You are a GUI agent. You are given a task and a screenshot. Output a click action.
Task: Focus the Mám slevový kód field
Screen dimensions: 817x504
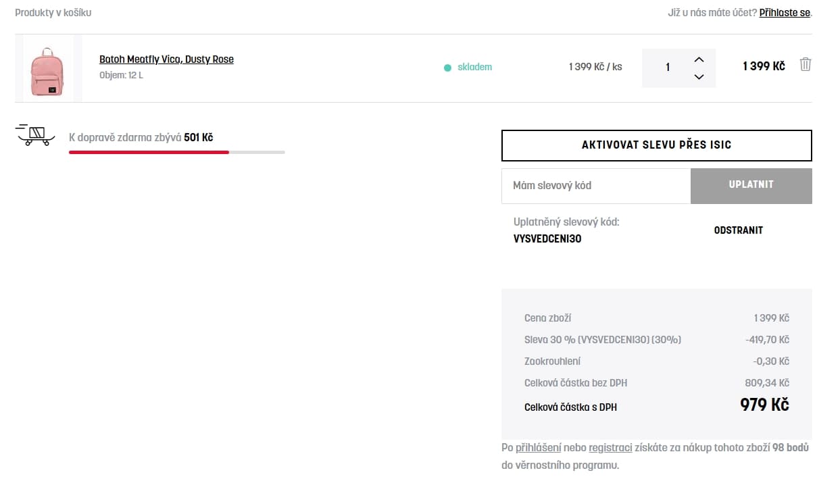(596, 185)
